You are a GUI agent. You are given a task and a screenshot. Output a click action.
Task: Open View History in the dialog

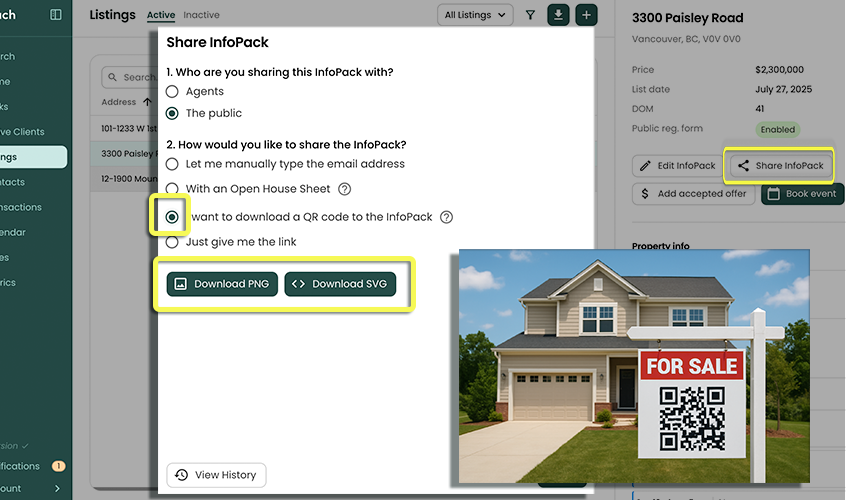(216, 475)
